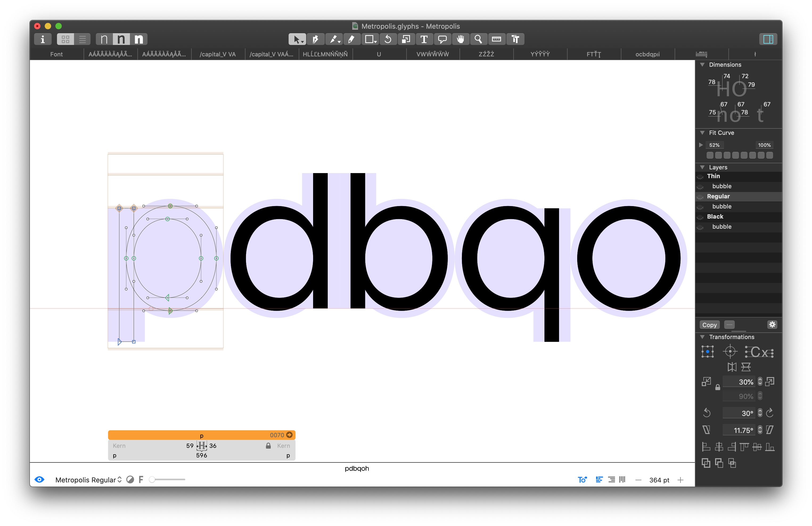Toggle the preview eye icon

click(x=40, y=480)
